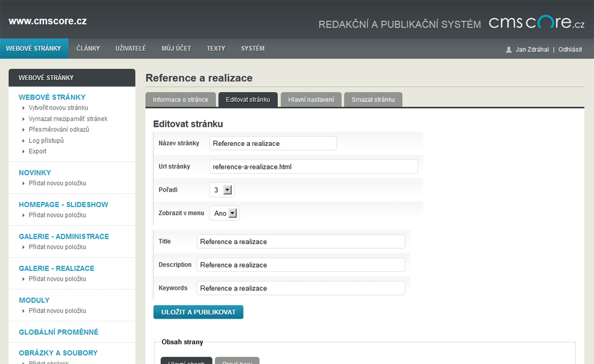
Task: Click the Název stránky input field
Action: click(273, 143)
